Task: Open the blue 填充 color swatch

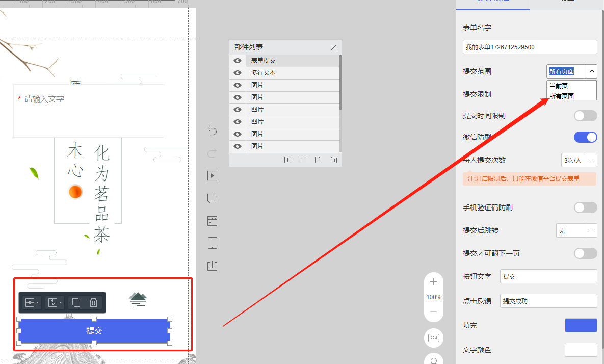Action: tap(581, 325)
